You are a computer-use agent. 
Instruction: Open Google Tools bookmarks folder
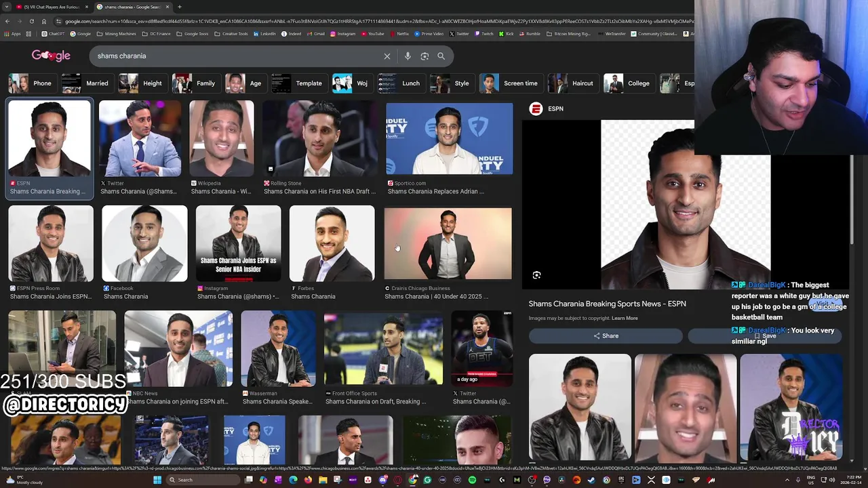(x=193, y=33)
